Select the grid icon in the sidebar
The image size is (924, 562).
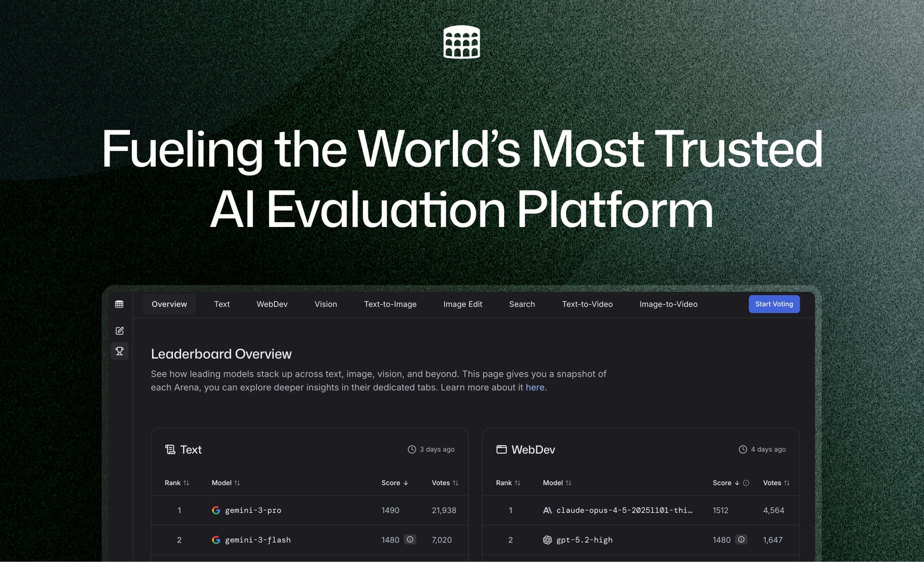tap(120, 304)
